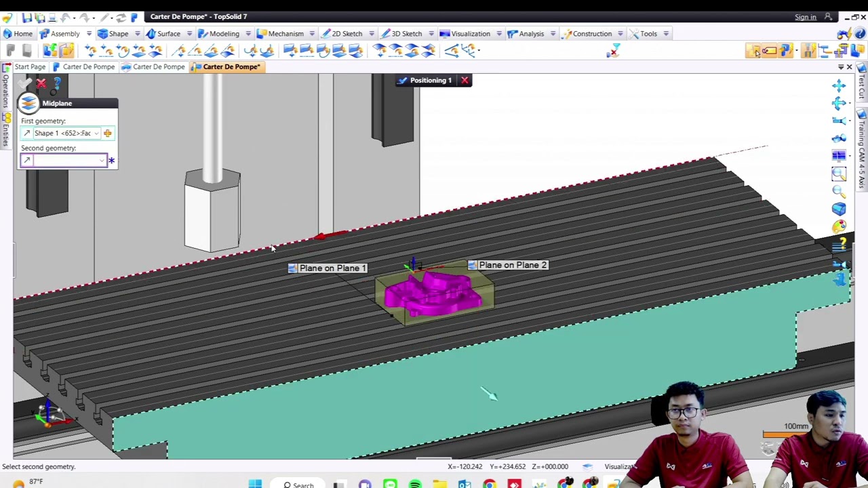
Task: Click the Zoom magnifier icon below zoom window
Action: pos(839,191)
